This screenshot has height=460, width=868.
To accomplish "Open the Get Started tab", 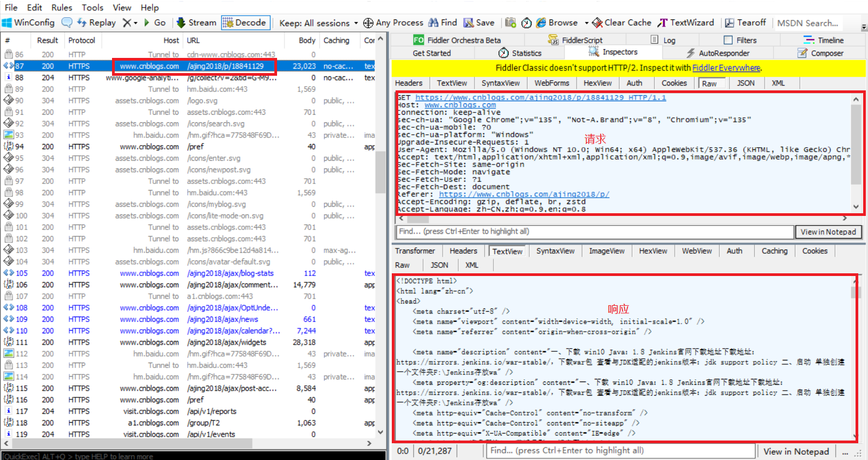I will click(x=431, y=53).
